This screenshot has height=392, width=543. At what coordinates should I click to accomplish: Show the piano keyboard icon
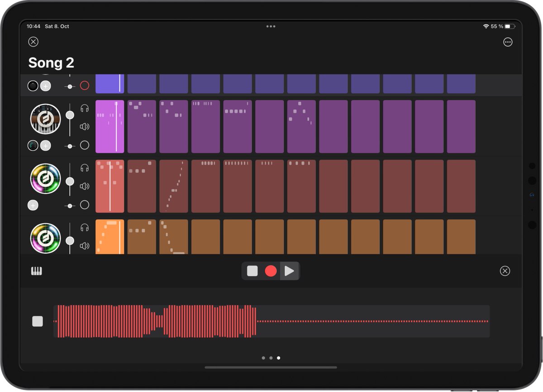point(36,271)
